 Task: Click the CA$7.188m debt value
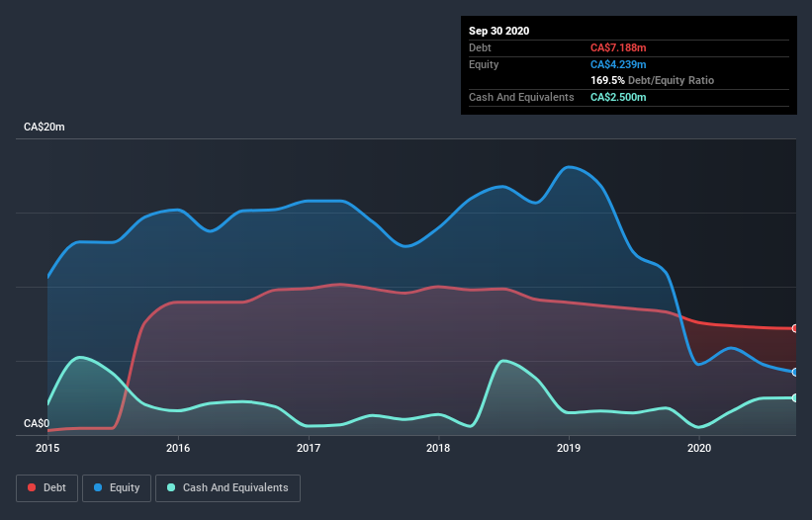[x=618, y=47]
